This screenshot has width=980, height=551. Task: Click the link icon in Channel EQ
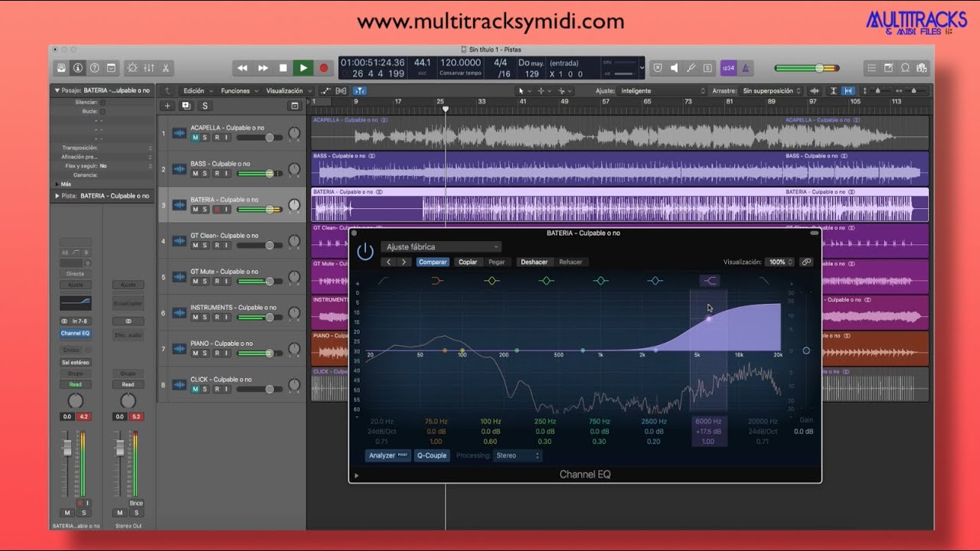tap(806, 262)
